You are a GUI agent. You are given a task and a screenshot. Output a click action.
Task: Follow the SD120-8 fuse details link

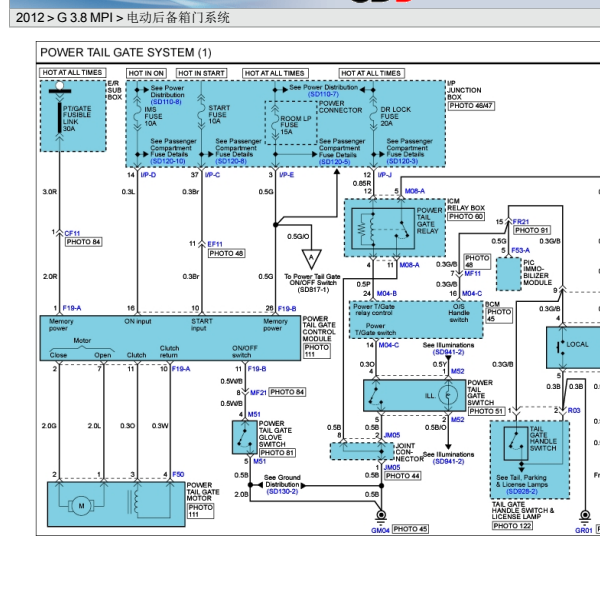tap(231, 161)
